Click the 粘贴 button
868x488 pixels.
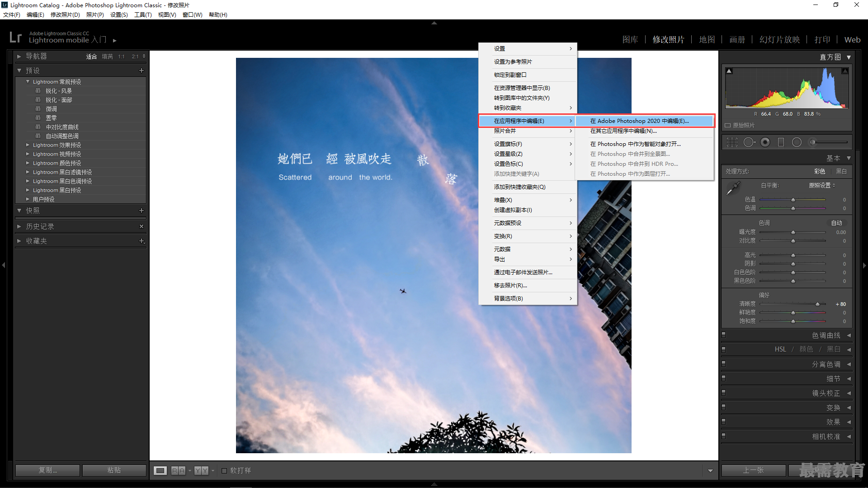click(x=114, y=470)
